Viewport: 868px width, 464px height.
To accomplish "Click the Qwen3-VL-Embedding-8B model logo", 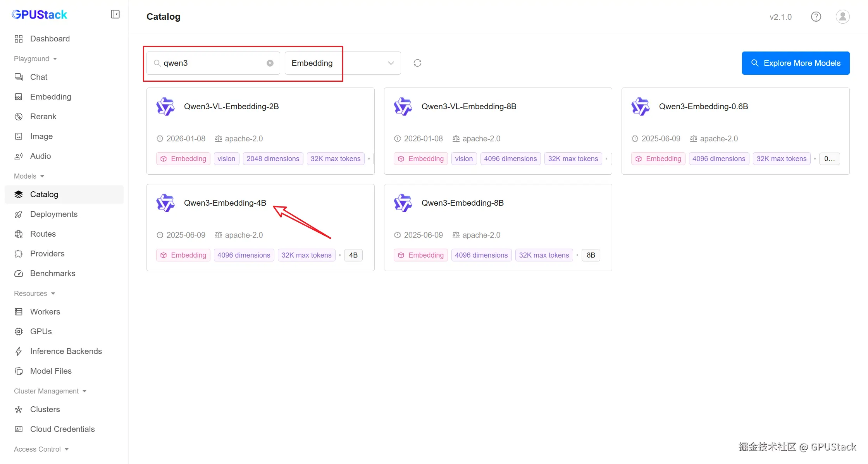I will click(403, 107).
